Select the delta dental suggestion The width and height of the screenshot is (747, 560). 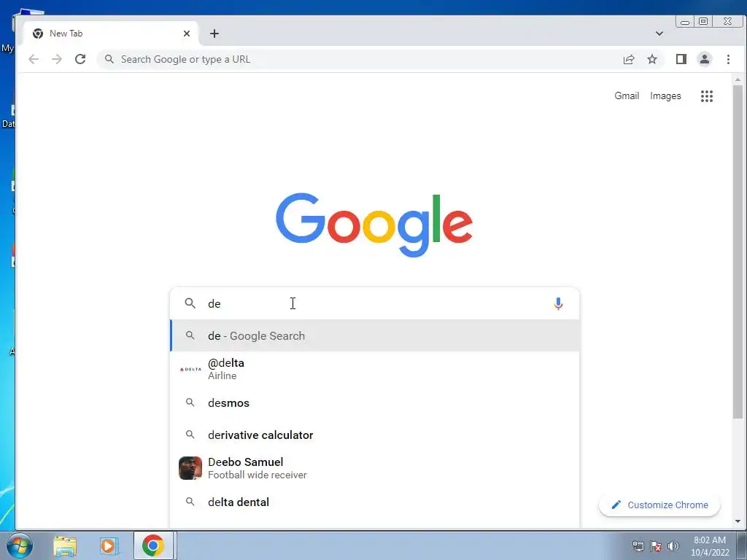point(375,502)
